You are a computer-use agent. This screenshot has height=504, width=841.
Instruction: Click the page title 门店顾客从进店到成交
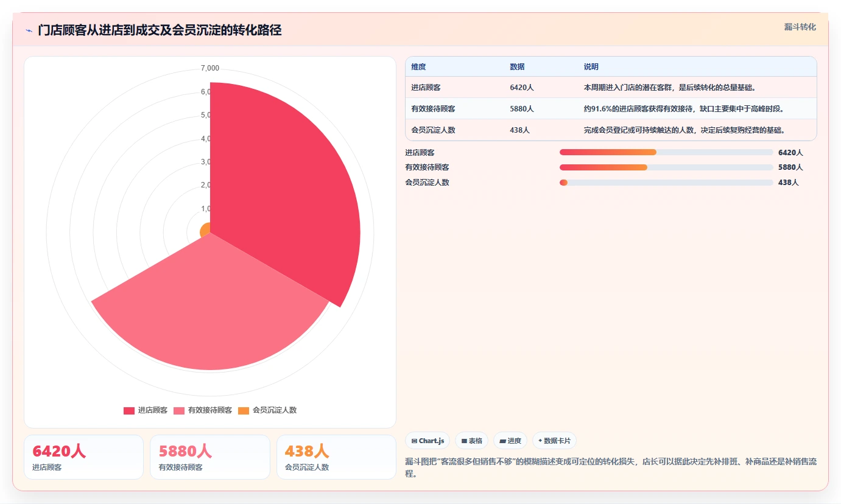[160, 30]
